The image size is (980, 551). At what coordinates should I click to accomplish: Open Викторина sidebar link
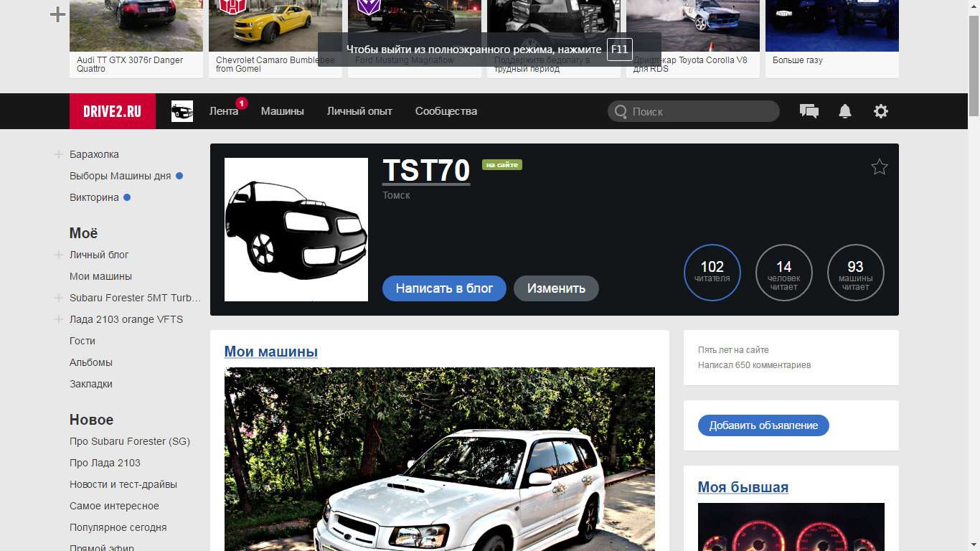[94, 197]
